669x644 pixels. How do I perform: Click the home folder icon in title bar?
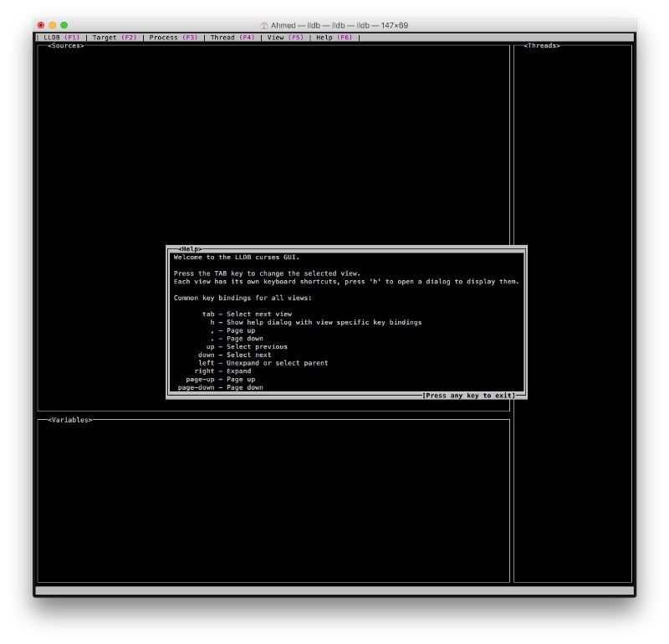click(263, 26)
